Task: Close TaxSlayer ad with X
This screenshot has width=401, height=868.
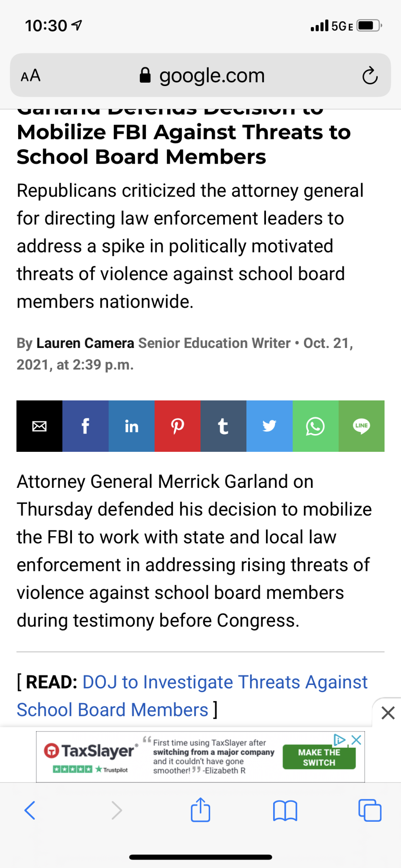Action: [357, 740]
